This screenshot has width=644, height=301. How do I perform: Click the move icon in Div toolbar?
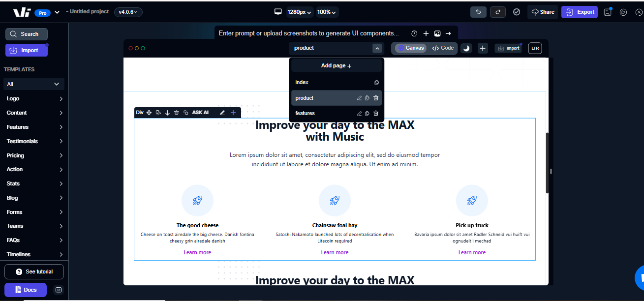point(149,113)
